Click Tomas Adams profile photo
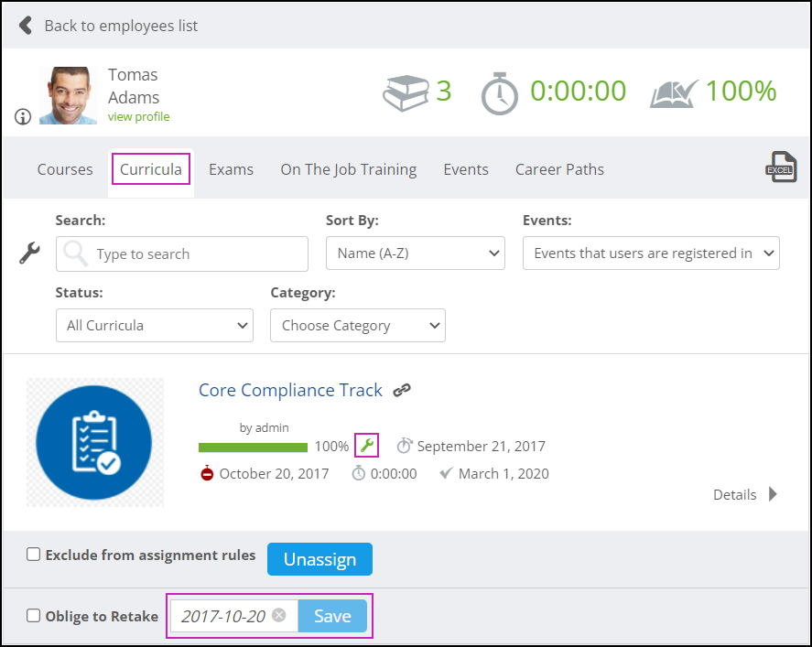Screen dimensions: 812x647 point(68,95)
